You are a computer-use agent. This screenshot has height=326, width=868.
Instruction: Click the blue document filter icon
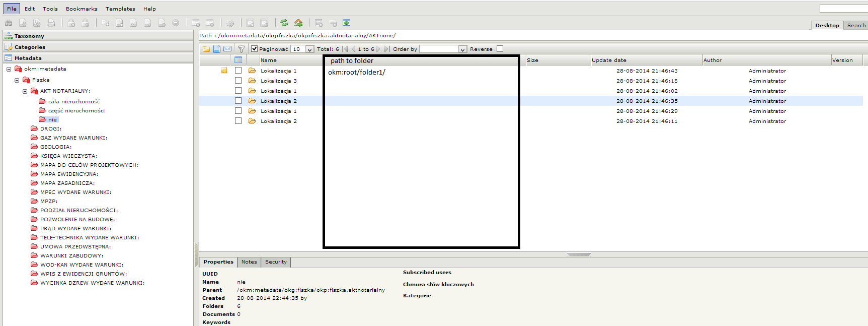[x=217, y=49]
